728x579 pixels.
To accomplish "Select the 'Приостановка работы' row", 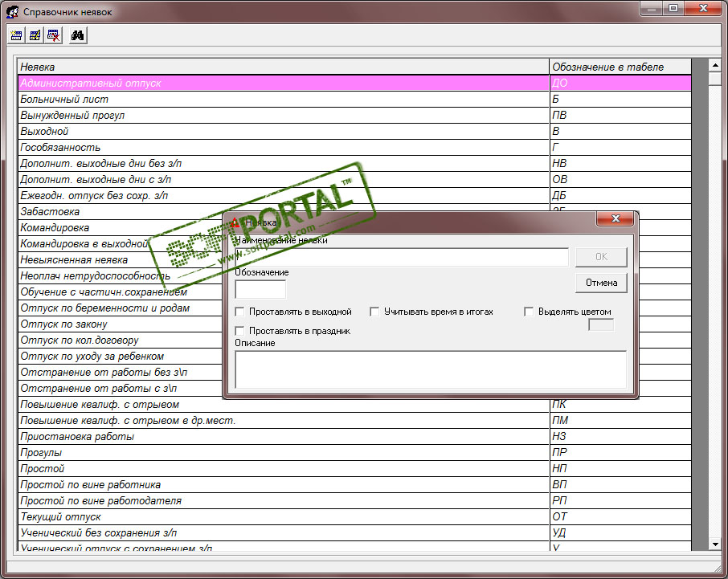I will 354,437.
